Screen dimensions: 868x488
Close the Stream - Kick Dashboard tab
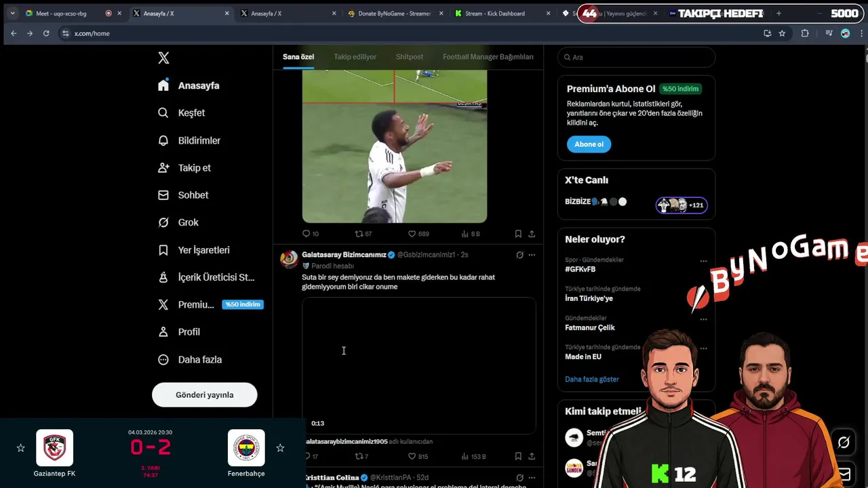pos(548,14)
